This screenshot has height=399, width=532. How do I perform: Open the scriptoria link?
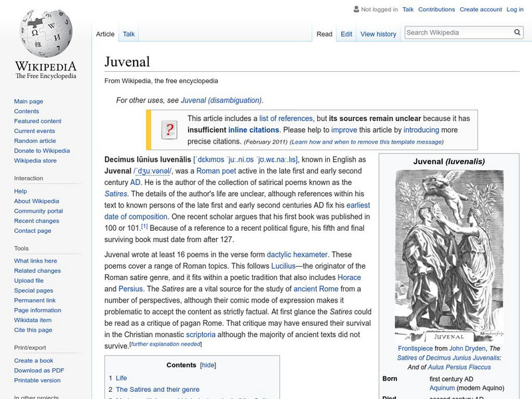click(x=201, y=334)
